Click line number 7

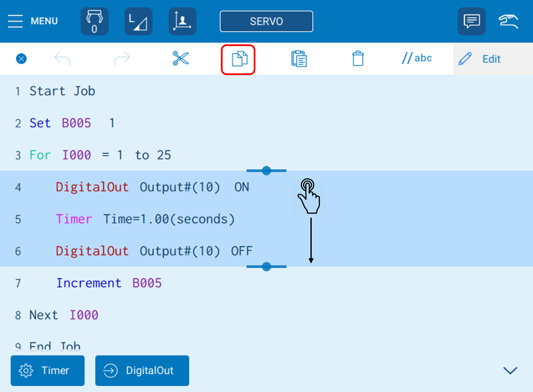18,283
